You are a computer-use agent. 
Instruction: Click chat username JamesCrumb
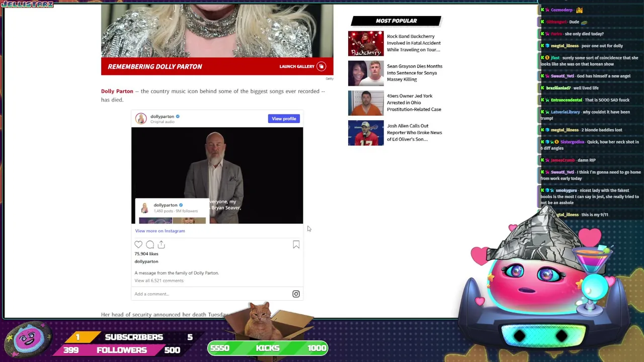562,160
